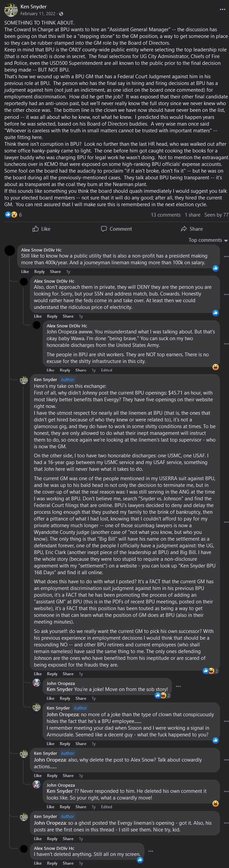Open post options three-dot menu
Viewport: 229px width, 868px height.
click(222, 9)
